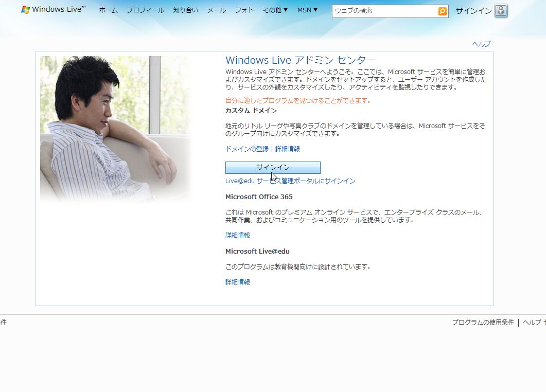Open メール from the top navigation
Image resolution: width=546 pixels, height=392 pixels.
click(217, 10)
